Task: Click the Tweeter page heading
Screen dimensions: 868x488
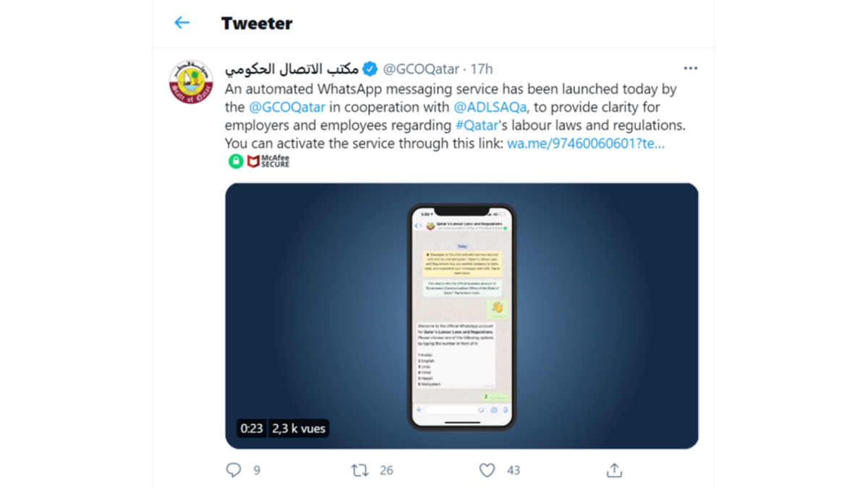Action: [257, 23]
